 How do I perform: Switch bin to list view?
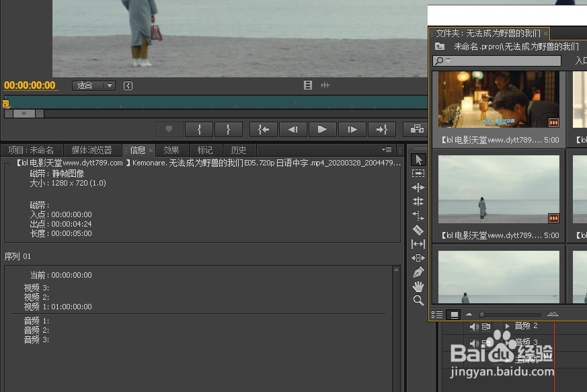point(437,315)
